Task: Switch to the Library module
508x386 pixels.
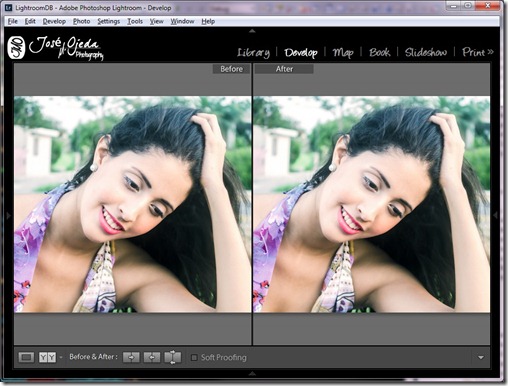Action: pyautogui.click(x=254, y=53)
